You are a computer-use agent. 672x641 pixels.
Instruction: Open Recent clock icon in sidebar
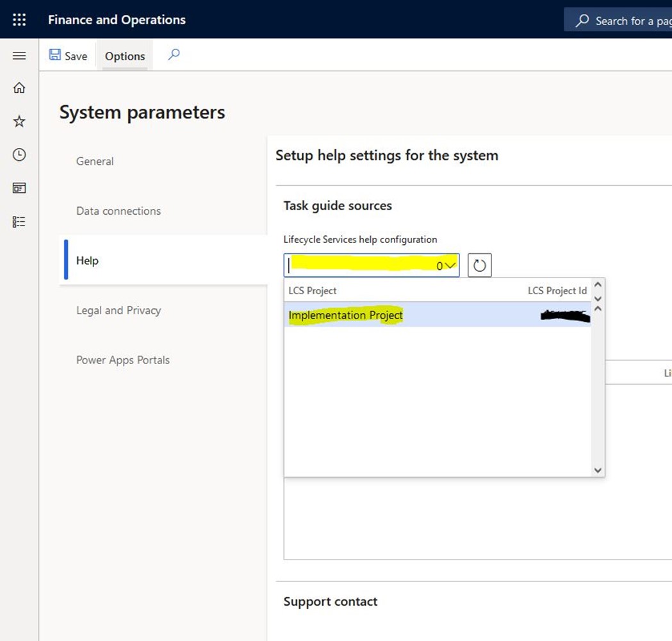19,154
